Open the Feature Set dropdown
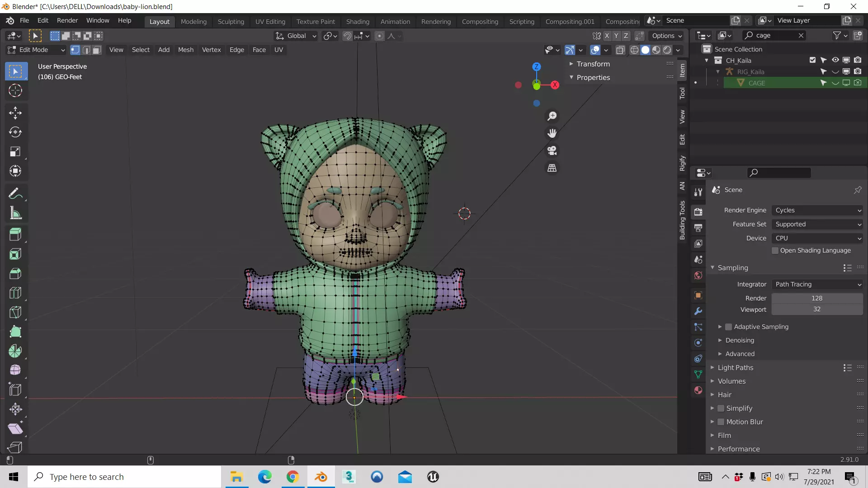868x488 pixels. click(x=817, y=224)
